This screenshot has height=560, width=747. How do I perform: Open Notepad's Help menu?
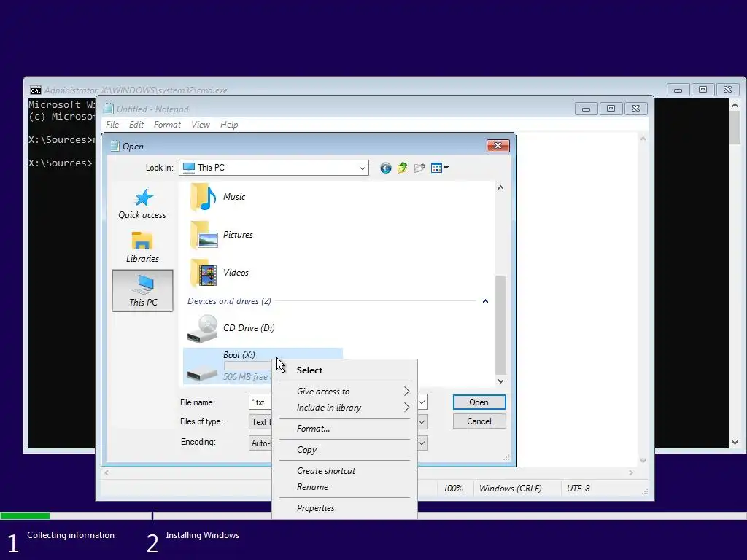tap(229, 125)
